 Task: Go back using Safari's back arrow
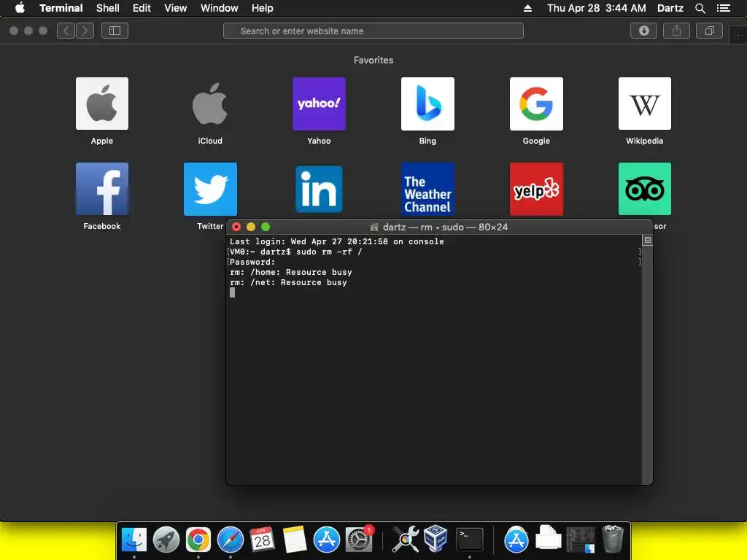[x=66, y=31]
